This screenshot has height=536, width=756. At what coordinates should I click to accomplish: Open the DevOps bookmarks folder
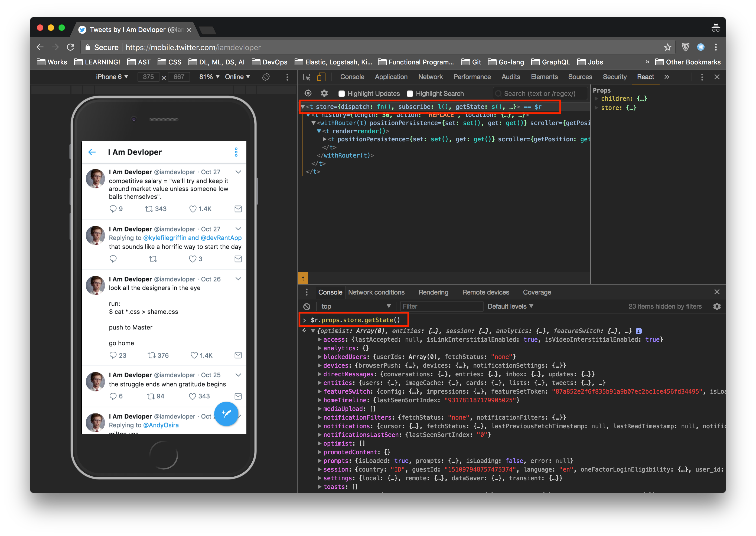pyautogui.click(x=269, y=62)
